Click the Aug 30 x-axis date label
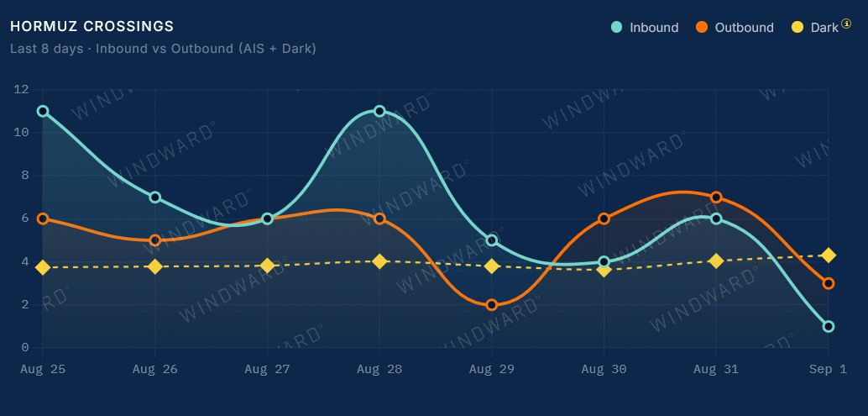The image size is (868, 416). click(x=604, y=370)
